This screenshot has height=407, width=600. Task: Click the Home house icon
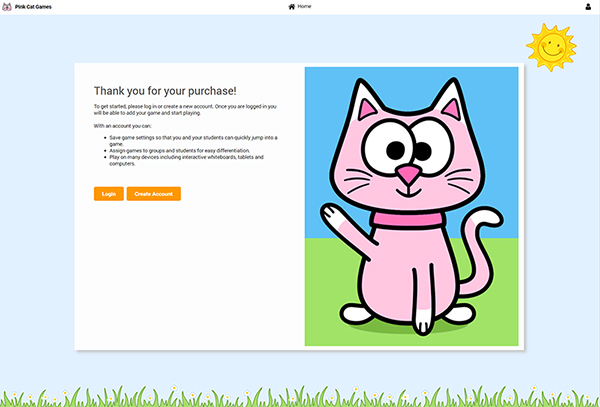292,6
